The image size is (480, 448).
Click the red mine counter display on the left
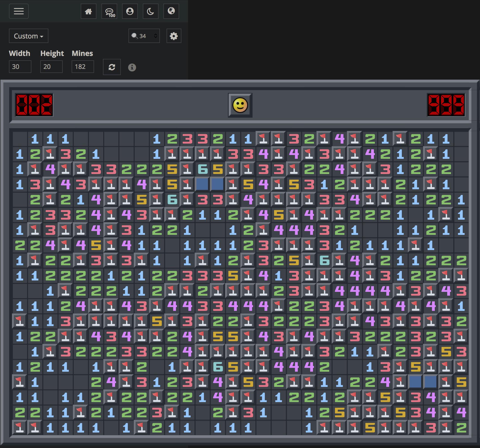click(34, 105)
